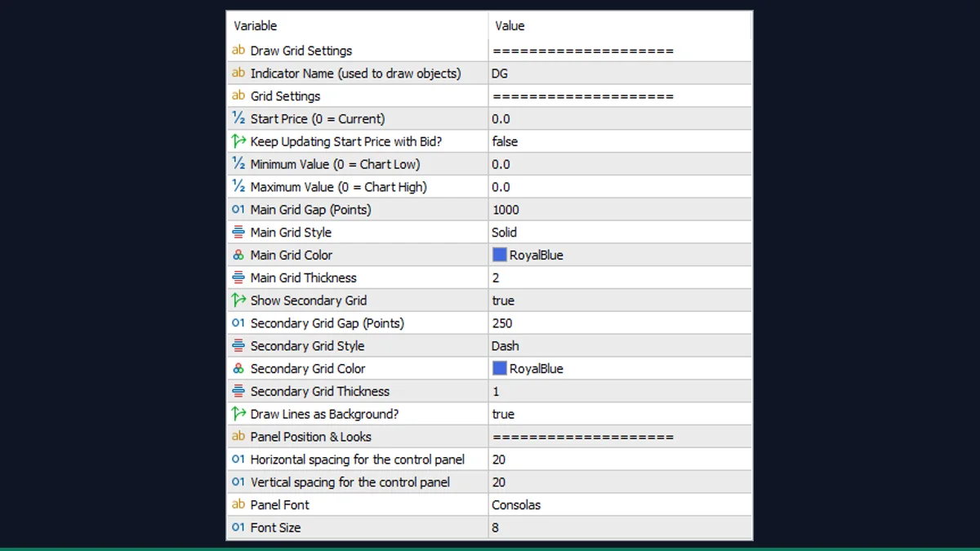
Task: Select the "Maximum Value (0 = Chart High)" label
Action: click(338, 187)
